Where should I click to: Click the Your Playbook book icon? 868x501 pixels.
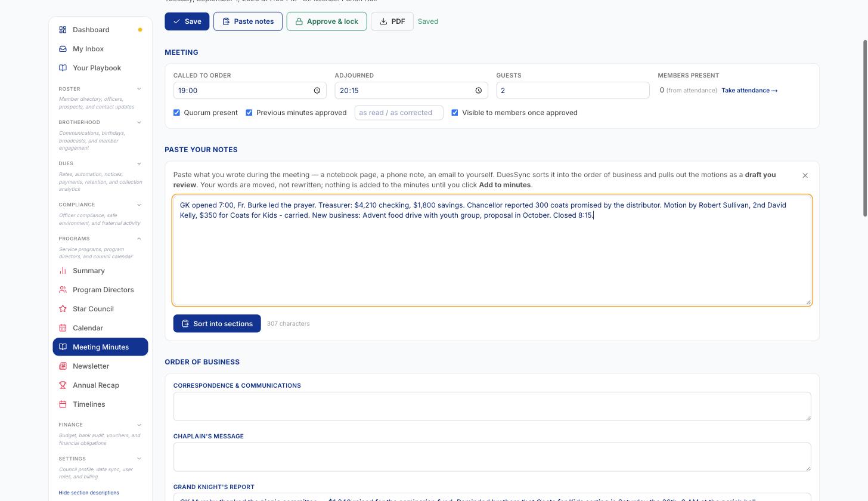click(x=63, y=68)
